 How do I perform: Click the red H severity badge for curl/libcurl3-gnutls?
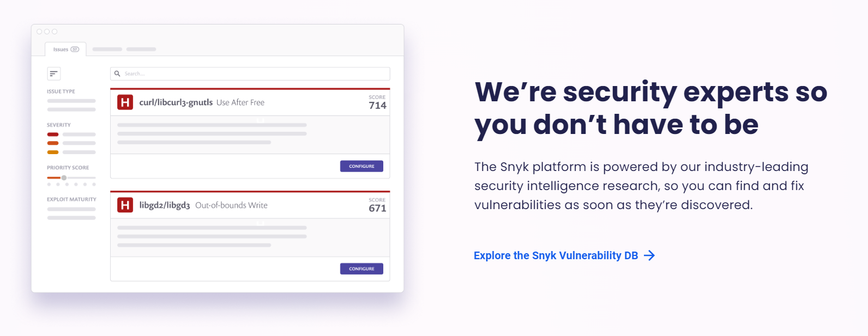(125, 102)
